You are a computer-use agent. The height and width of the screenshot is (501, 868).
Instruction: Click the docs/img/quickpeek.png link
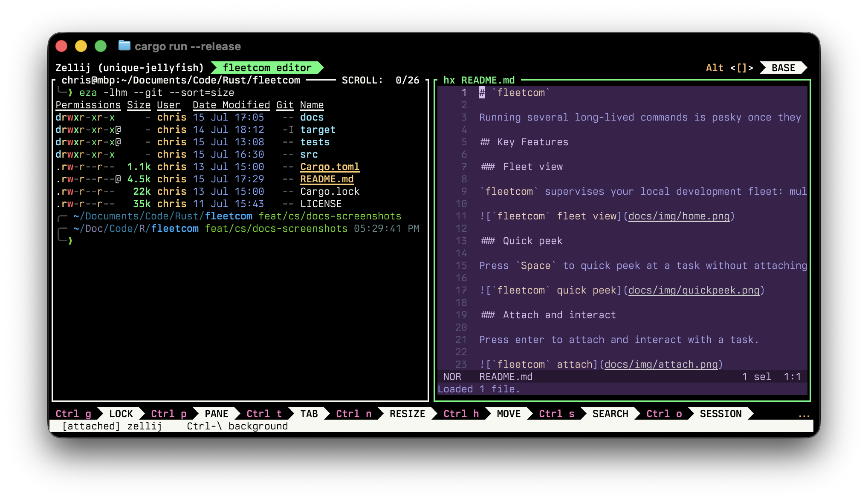pyautogui.click(x=694, y=290)
